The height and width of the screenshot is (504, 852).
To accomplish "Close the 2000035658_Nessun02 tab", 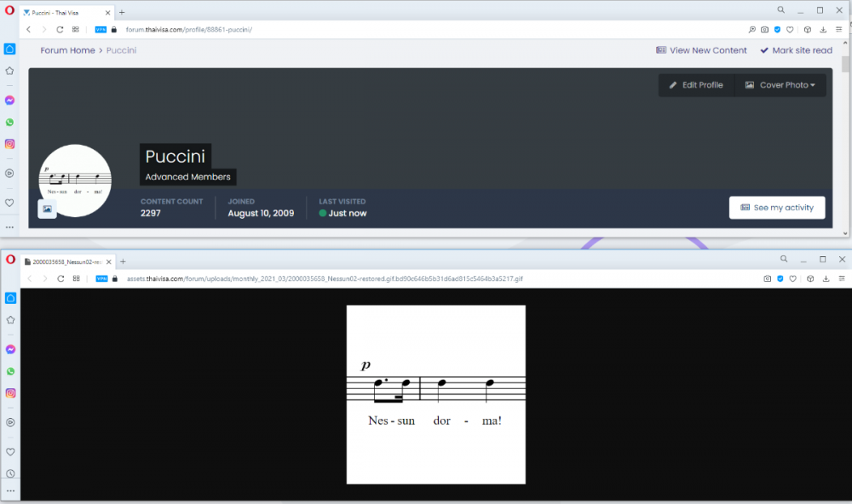I will (x=109, y=261).
